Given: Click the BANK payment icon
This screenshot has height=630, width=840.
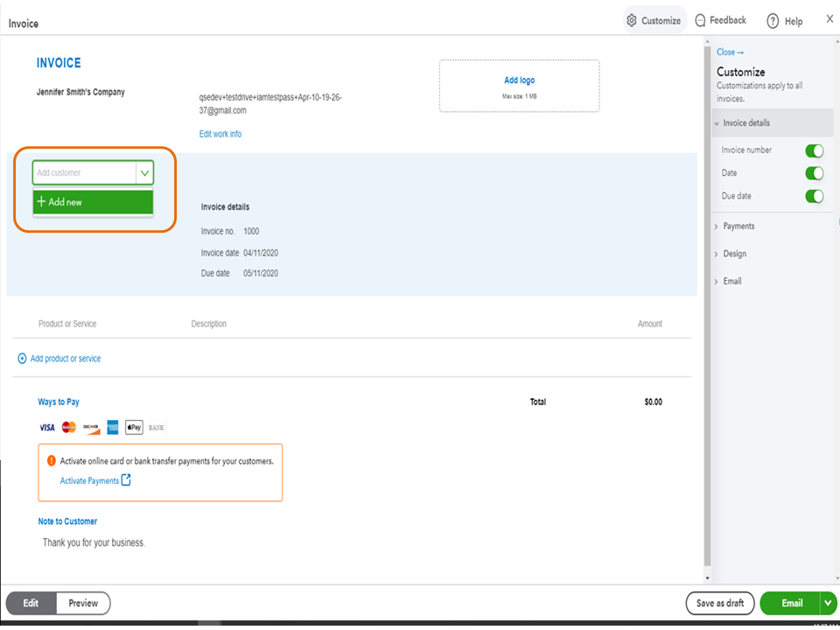Looking at the screenshot, I should (157, 428).
